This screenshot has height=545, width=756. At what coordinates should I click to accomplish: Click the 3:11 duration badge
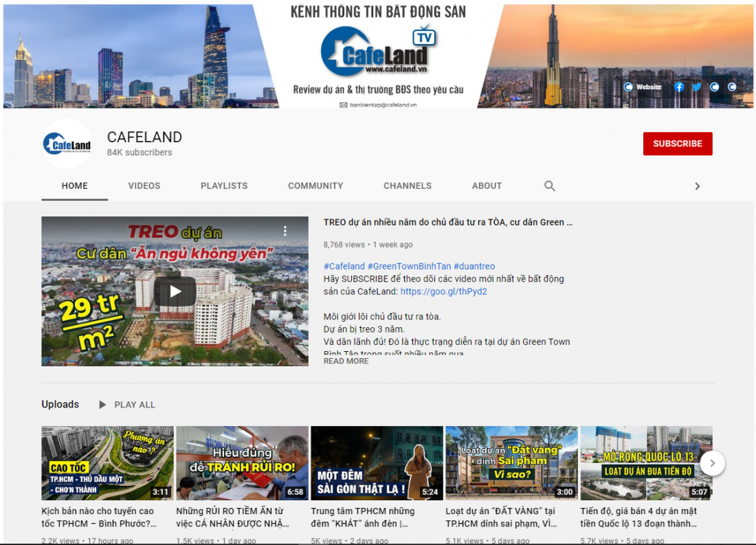(x=161, y=492)
